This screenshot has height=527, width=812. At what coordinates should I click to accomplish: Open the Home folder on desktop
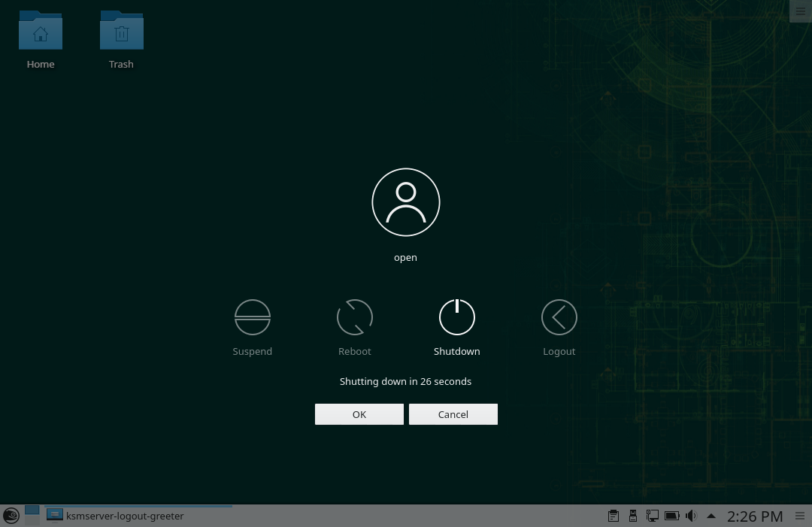(x=41, y=33)
